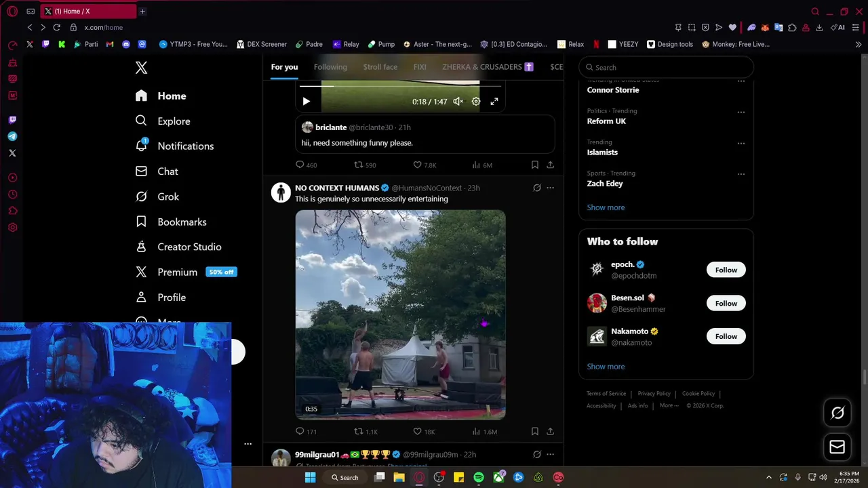Share the briclante quote post
The image size is (868, 488).
(x=550, y=165)
